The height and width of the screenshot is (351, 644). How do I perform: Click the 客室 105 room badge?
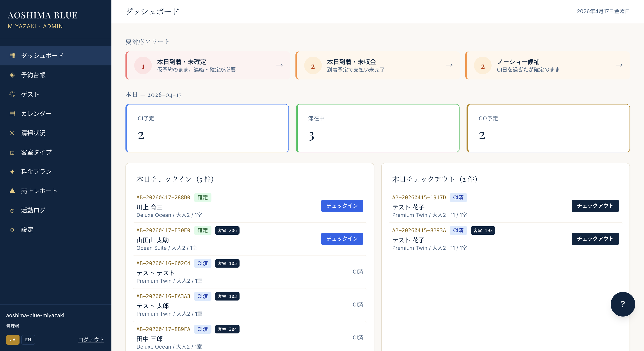pyautogui.click(x=227, y=263)
